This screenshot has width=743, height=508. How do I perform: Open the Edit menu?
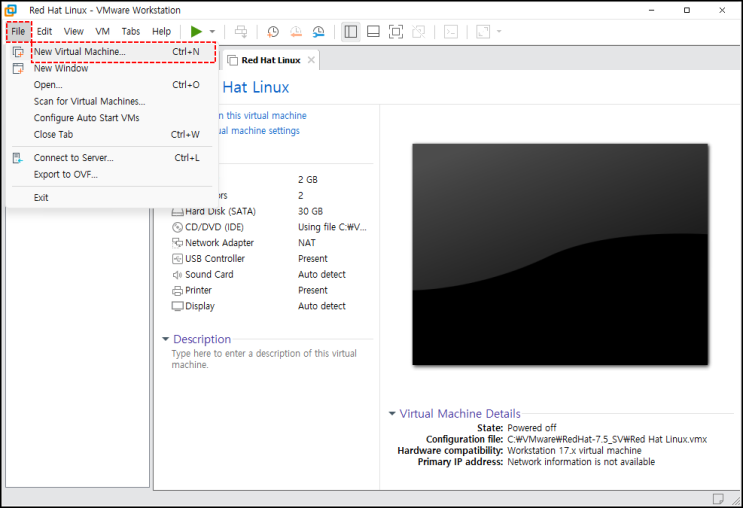[x=45, y=31]
